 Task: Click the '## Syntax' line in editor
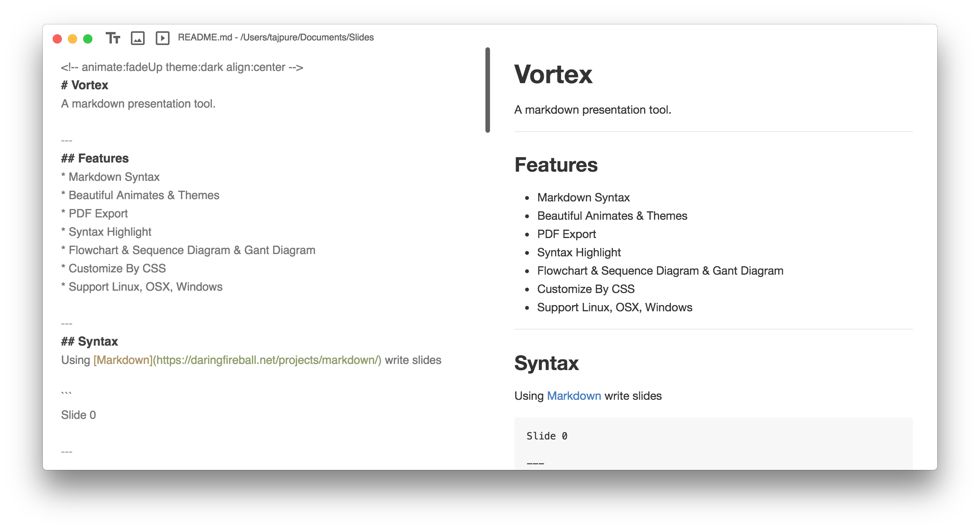click(x=90, y=341)
